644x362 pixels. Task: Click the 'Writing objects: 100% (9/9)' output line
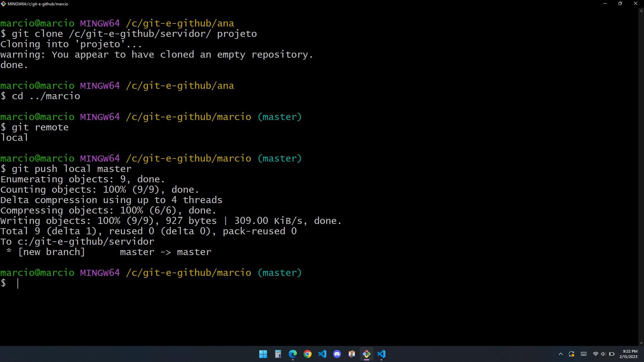(171, 221)
